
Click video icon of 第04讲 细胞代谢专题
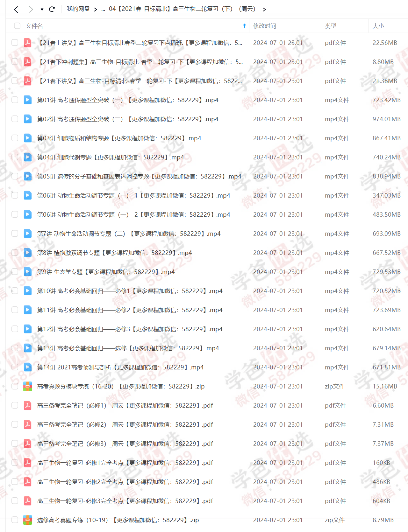click(28, 157)
